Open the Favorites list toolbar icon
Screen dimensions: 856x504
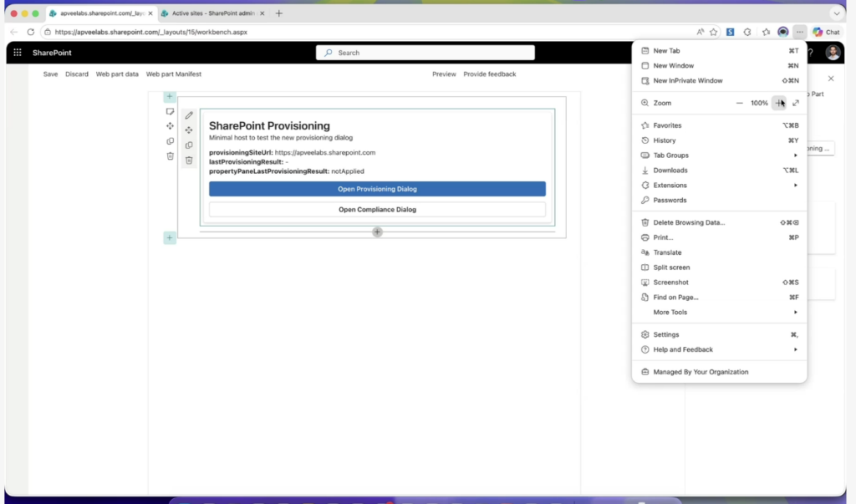tap(766, 32)
